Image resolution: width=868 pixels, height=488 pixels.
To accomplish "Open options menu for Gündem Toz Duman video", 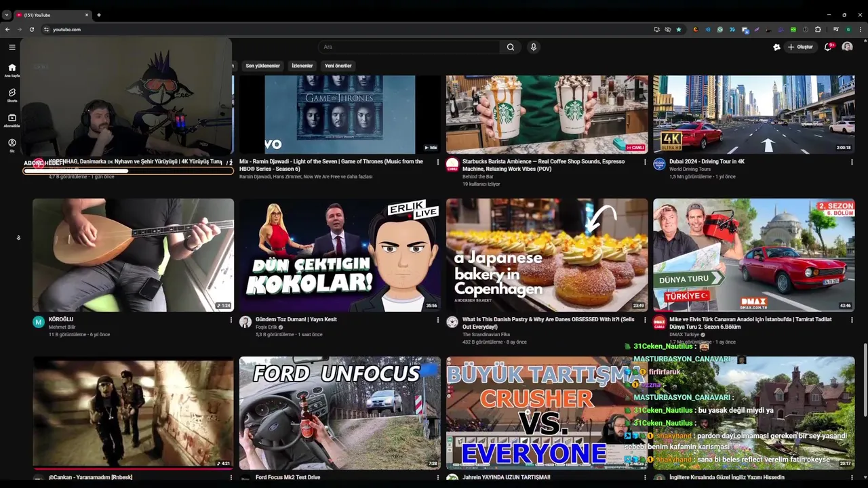I will pyautogui.click(x=437, y=320).
